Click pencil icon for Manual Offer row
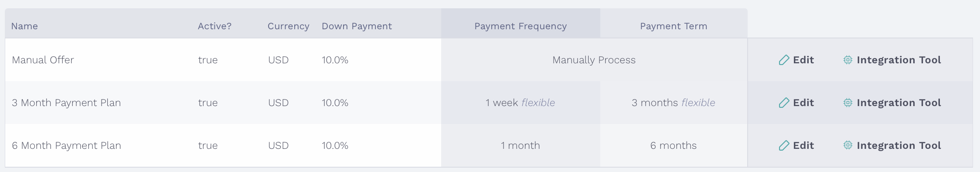The height and width of the screenshot is (172, 980). click(x=784, y=60)
